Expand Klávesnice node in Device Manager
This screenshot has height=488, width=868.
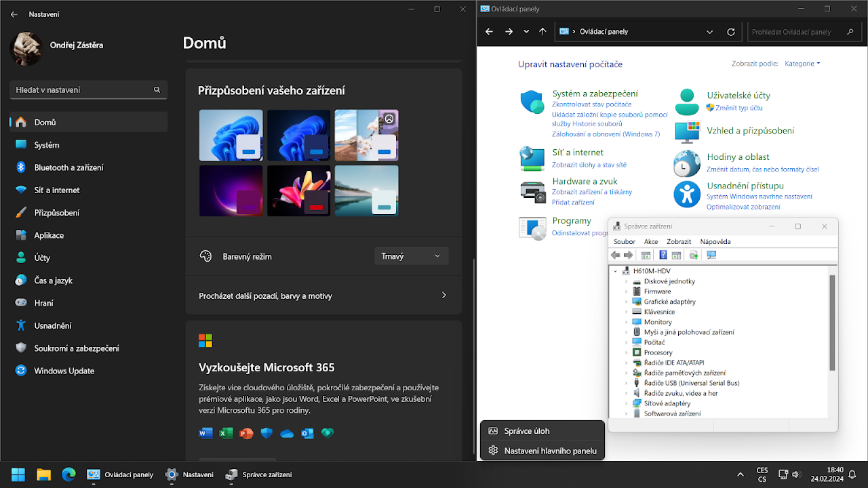pos(627,312)
